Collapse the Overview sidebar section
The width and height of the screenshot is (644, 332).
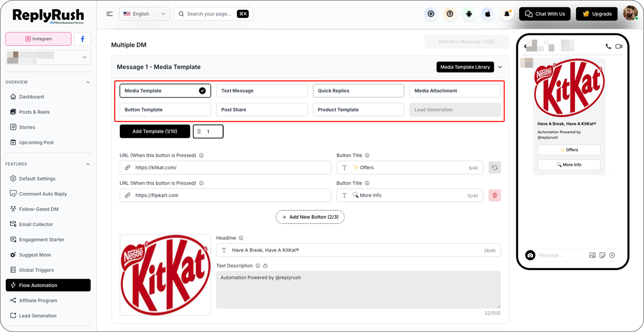point(88,82)
